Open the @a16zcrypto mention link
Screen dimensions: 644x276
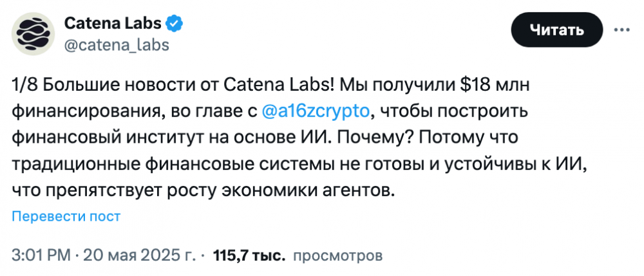click(315, 111)
